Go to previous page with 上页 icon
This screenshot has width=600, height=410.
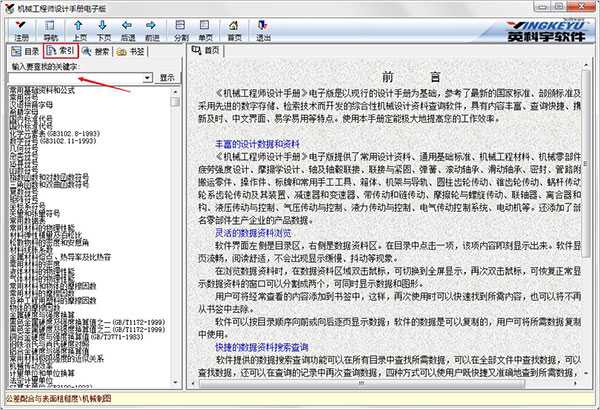[x=80, y=28]
